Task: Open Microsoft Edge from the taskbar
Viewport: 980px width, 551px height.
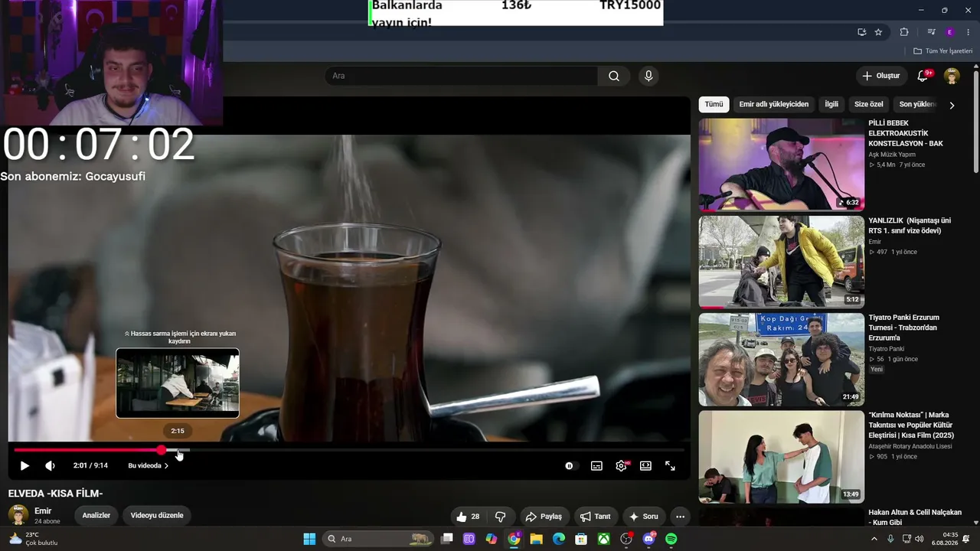Action: click(x=559, y=539)
